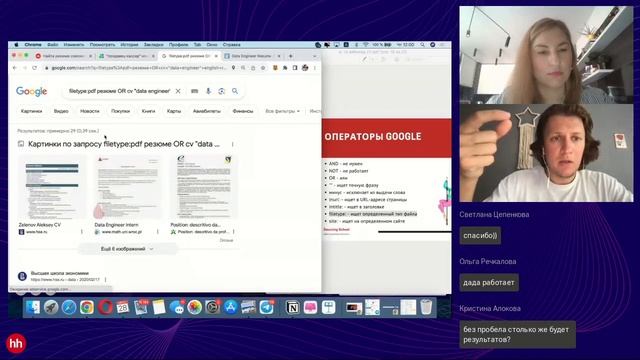Open options for Высшая школа экономики result
This screenshot has width=640, height=360.
106,280
